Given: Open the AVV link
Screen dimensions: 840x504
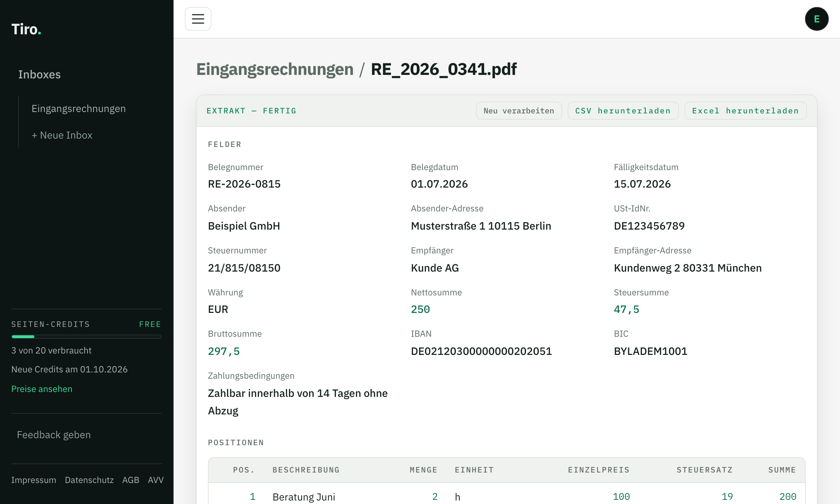Looking at the screenshot, I should [156, 480].
